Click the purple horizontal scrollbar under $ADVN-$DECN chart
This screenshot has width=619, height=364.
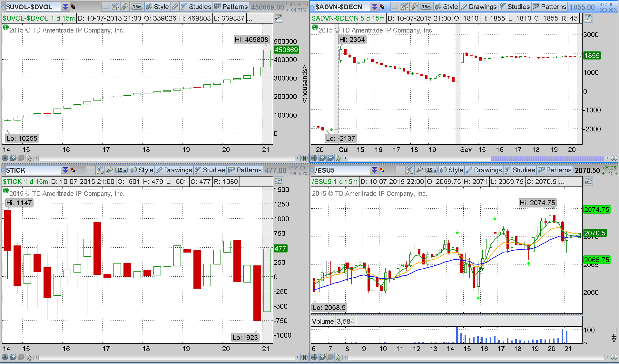(547, 158)
